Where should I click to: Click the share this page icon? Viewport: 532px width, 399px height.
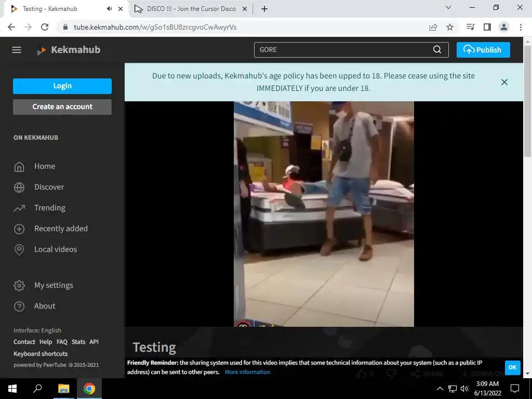click(x=433, y=27)
